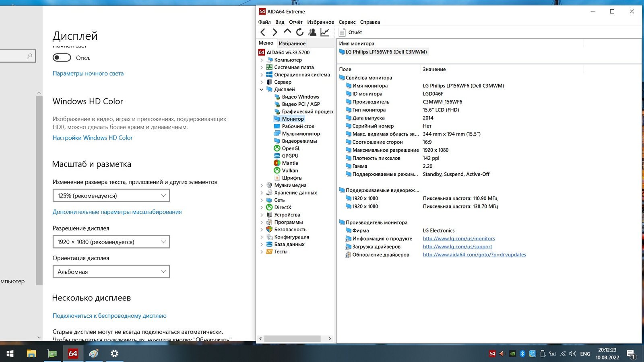This screenshot has width=644, height=362.
Task: Open AIDA64 taskbar button
Action: click(73, 354)
